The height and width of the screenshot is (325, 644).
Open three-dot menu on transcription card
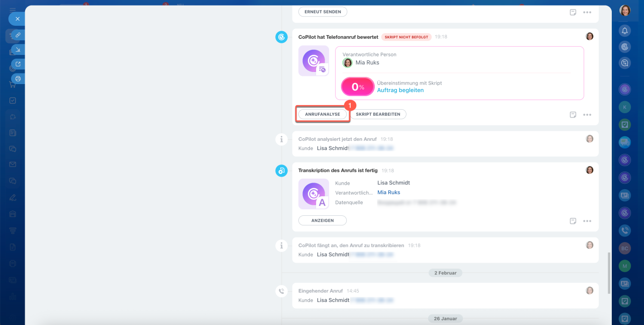pyautogui.click(x=587, y=221)
